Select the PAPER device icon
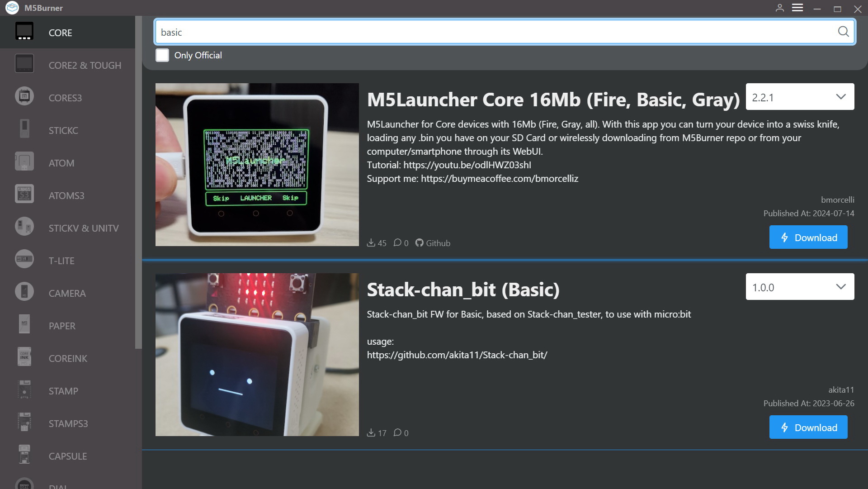This screenshot has width=868, height=489. click(24, 324)
